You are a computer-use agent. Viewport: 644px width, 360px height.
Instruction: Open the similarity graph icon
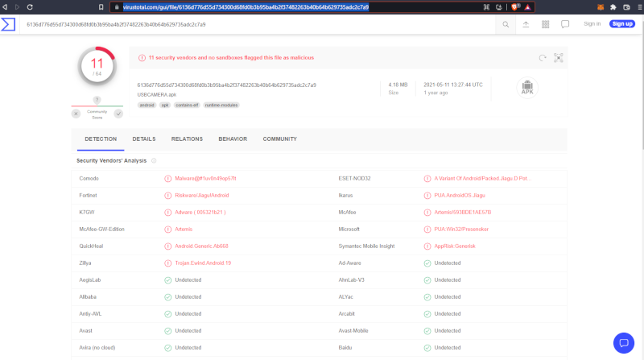(558, 58)
